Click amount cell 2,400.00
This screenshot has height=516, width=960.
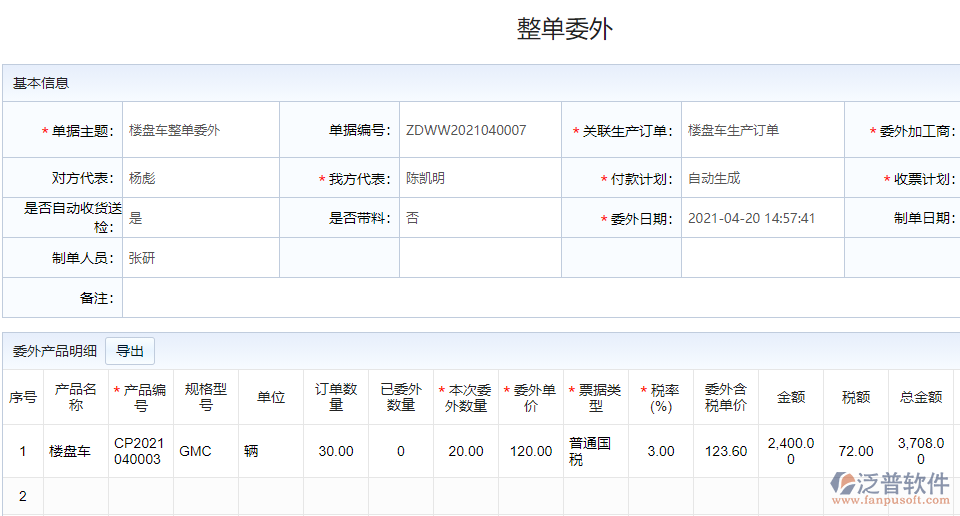pyautogui.click(x=791, y=451)
